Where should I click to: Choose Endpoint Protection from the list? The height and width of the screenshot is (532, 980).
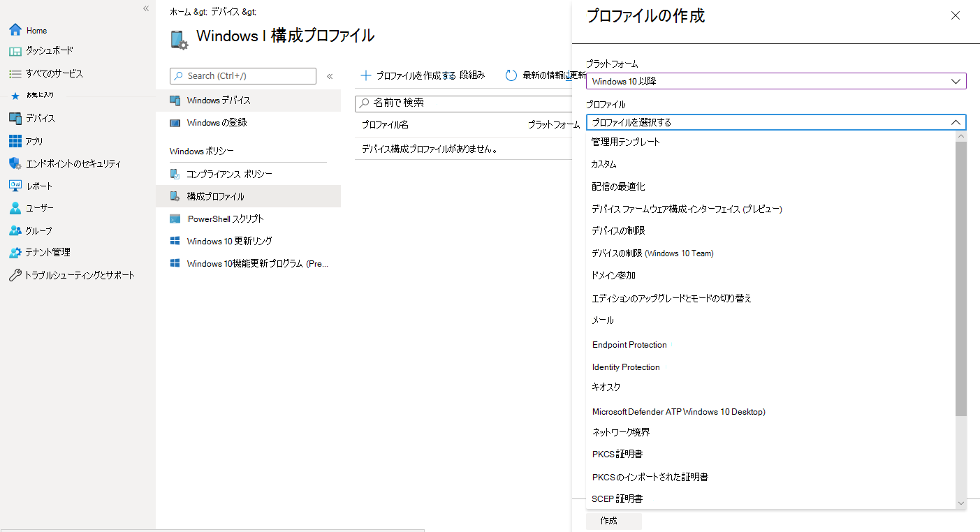(x=629, y=344)
